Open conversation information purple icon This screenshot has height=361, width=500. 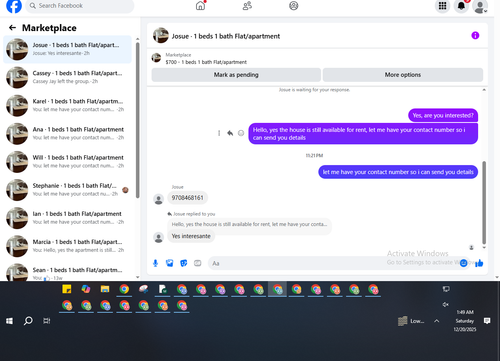[x=475, y=35]
